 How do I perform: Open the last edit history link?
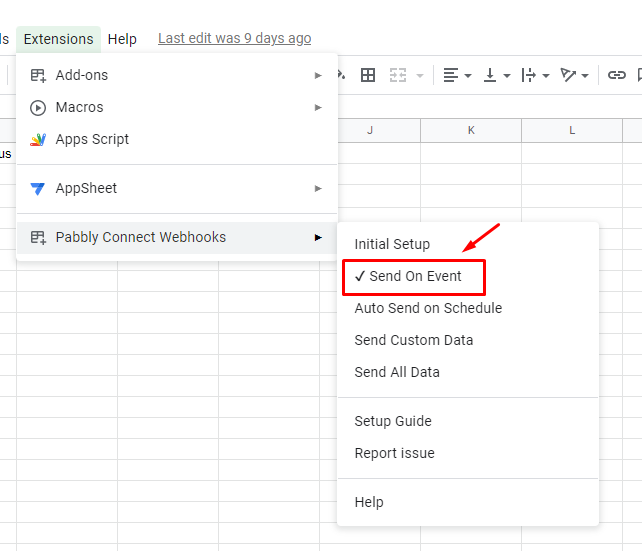coord(235,38)
